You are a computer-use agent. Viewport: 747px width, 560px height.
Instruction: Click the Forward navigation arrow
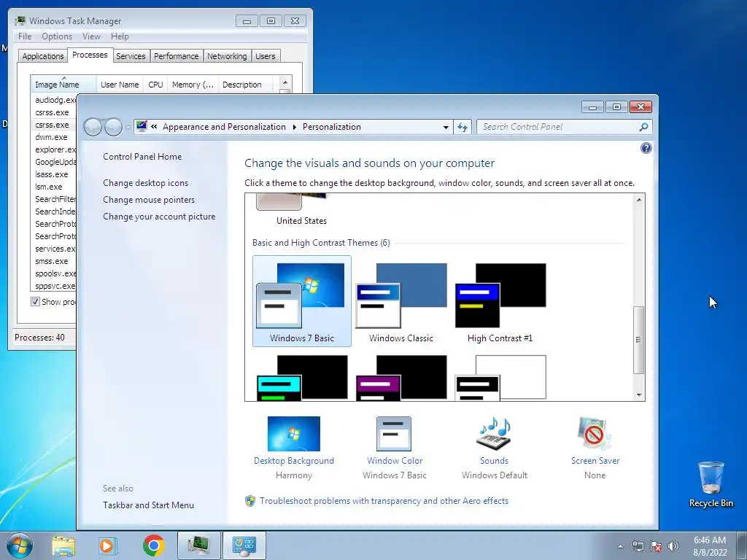(x=113, y=127)
